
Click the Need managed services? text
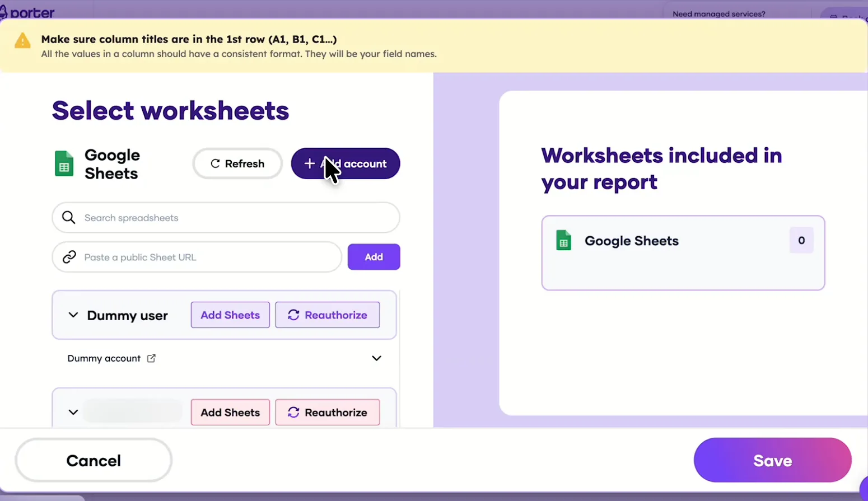718,14
